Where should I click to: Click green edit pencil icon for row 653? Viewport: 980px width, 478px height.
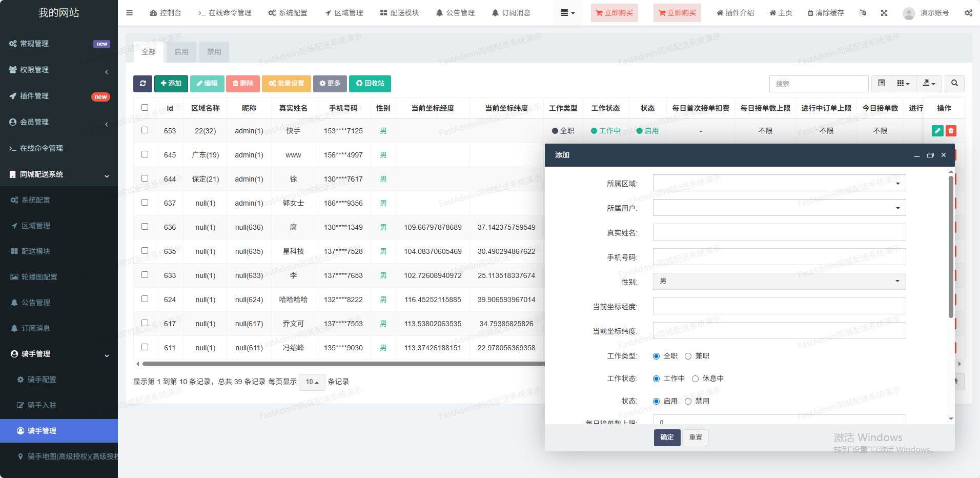tap(937, 131)
